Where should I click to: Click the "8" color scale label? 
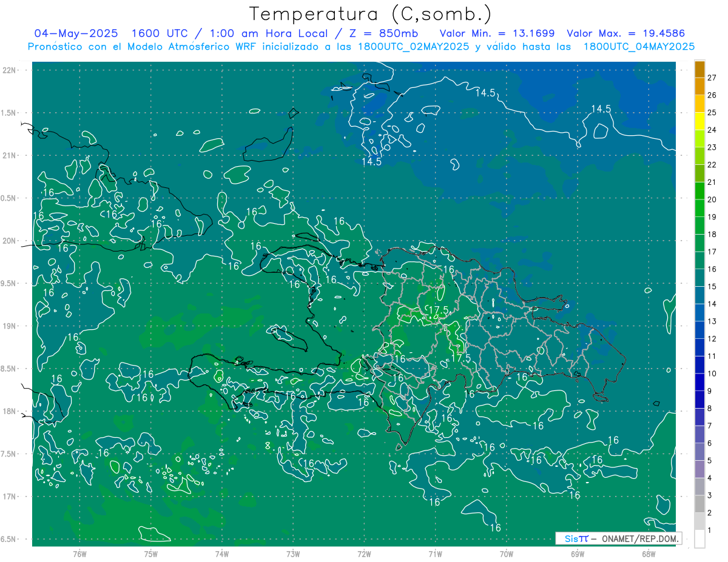[x=710, y=408]
